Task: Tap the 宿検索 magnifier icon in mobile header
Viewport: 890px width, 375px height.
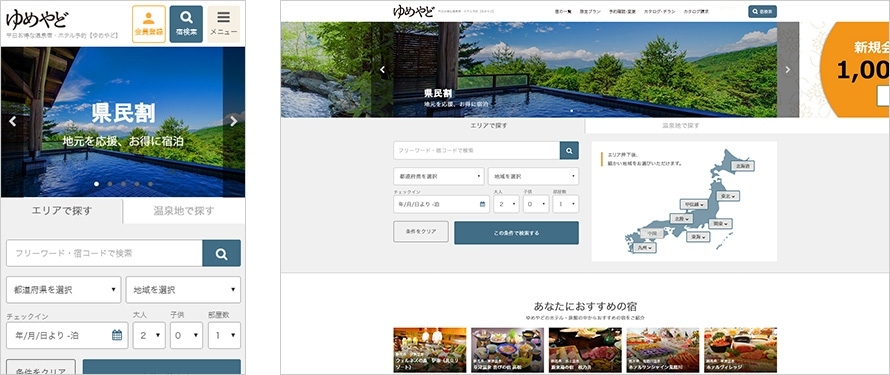Action: (x=186, y=24)
